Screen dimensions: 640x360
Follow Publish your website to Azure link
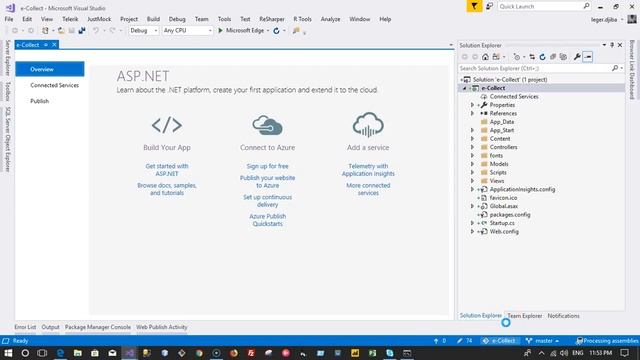[267, 182]
